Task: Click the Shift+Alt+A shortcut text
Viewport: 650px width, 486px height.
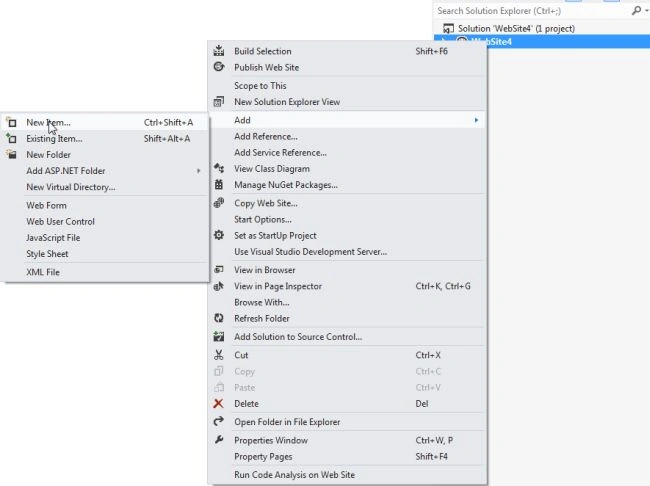Action: point(167,139)
